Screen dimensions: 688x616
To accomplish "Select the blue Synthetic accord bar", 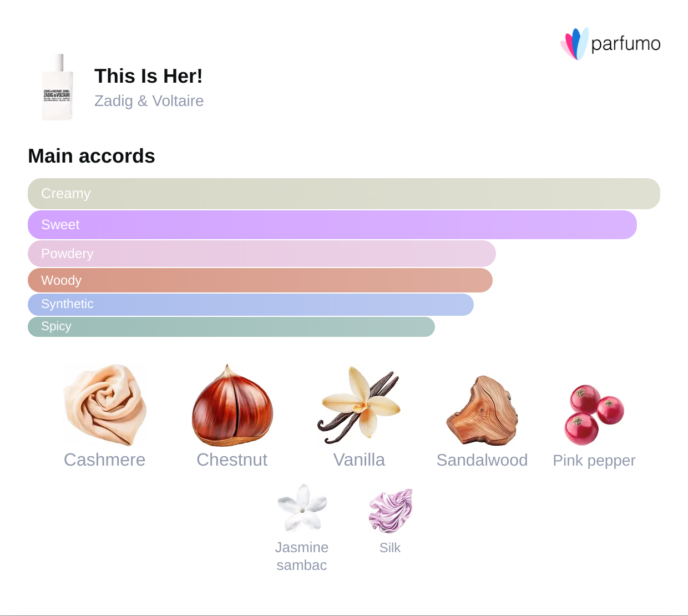I will click(x=251, y=304).
